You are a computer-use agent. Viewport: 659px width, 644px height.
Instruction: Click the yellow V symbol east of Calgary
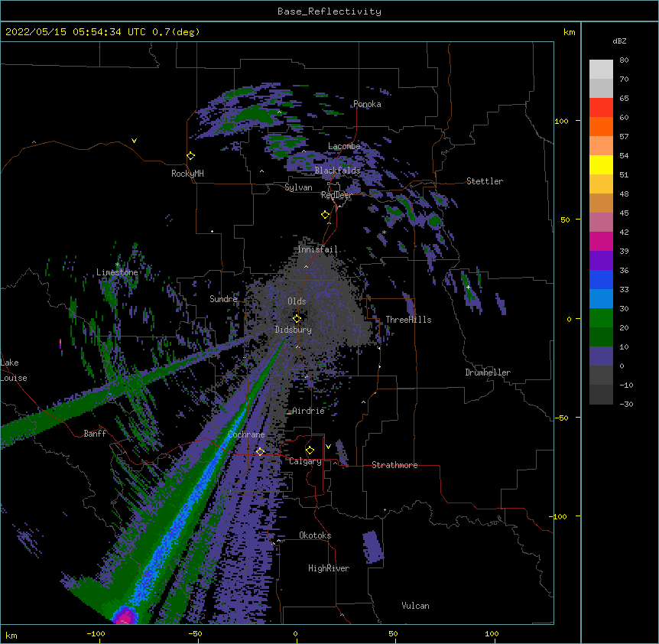[328, 447]
